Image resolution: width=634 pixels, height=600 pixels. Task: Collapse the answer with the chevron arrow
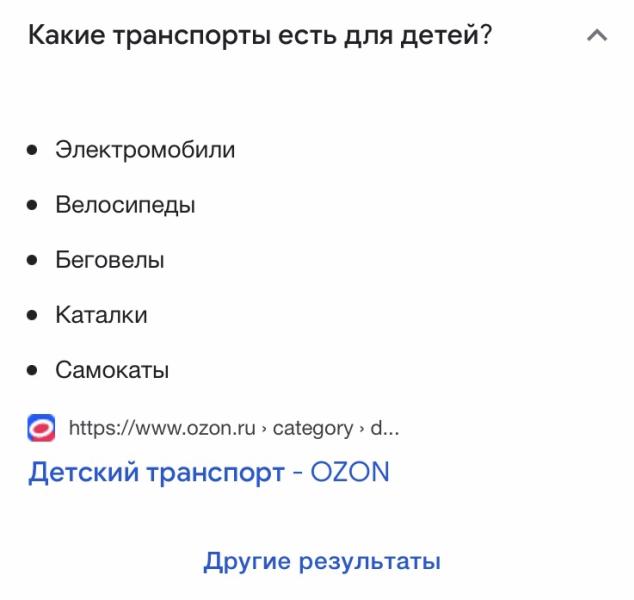pyautogui.click(x=597, y=36)
